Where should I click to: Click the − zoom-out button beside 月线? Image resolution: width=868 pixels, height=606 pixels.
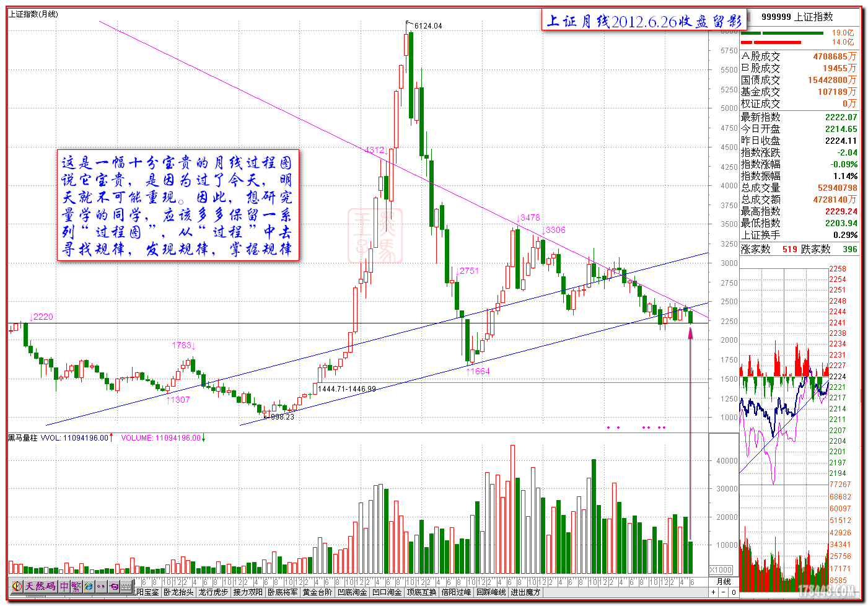[x=723, y=592]
